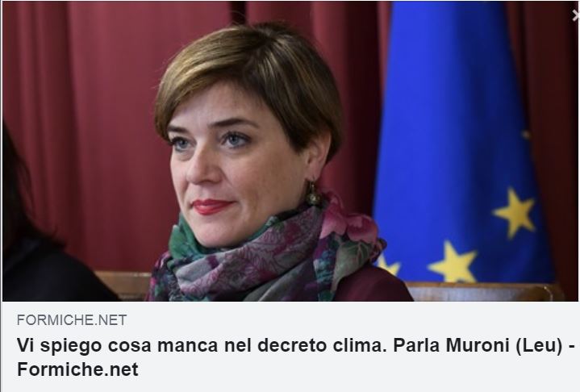The image size is (580, 392).
Task: Open headline 'Vi spiego cosa manca'
Action: [295, 357]
